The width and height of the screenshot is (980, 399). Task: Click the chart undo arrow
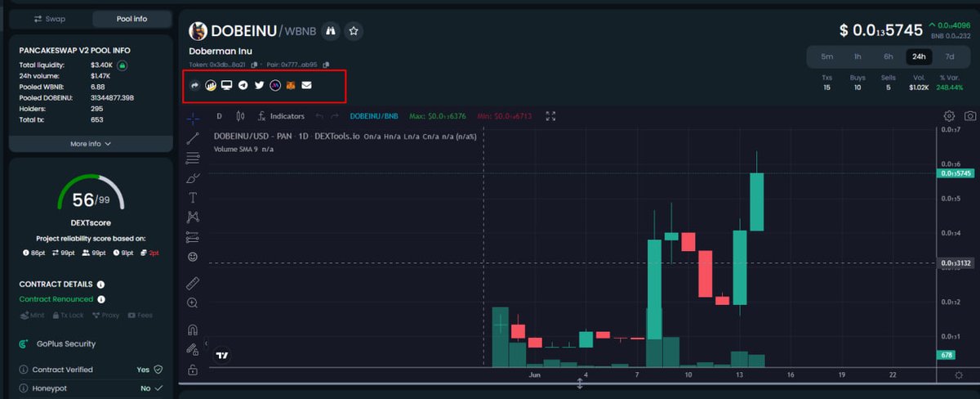318,116
